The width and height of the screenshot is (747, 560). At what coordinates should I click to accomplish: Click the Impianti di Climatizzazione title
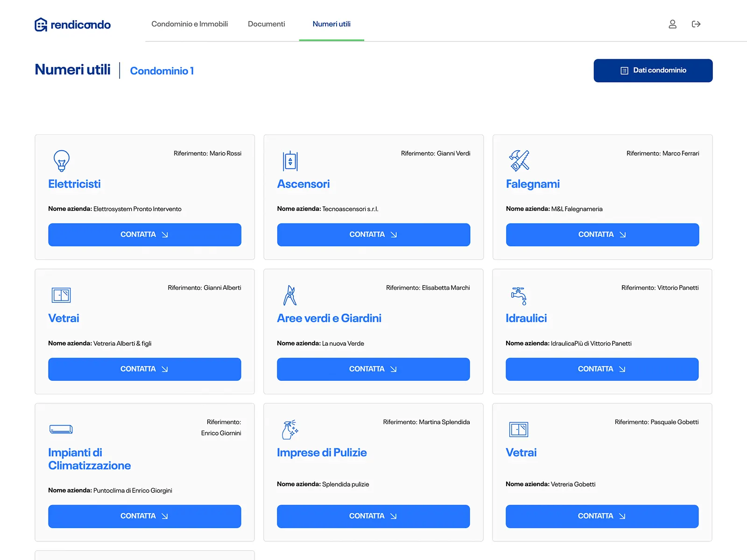(x=89, y=459)
